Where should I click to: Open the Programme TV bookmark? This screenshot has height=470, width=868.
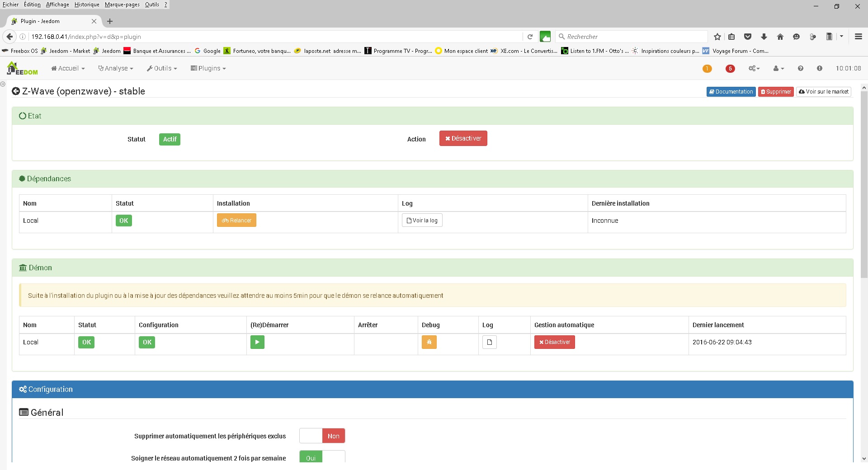(399, 51)
